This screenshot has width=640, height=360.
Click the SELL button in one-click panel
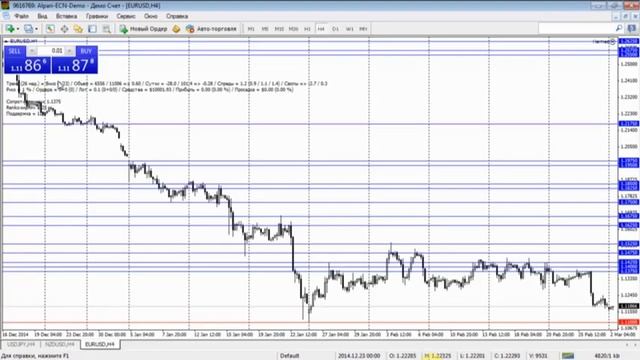click(x=15, y=51)
